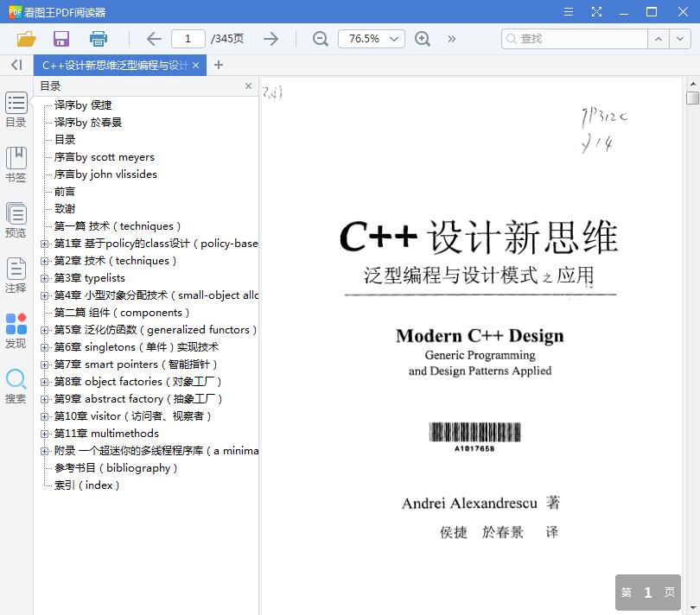The width and height of the screenshot is (700, 615).
Task: Open the 书签 bookmarks panel
Action: [x=16, y=165]
